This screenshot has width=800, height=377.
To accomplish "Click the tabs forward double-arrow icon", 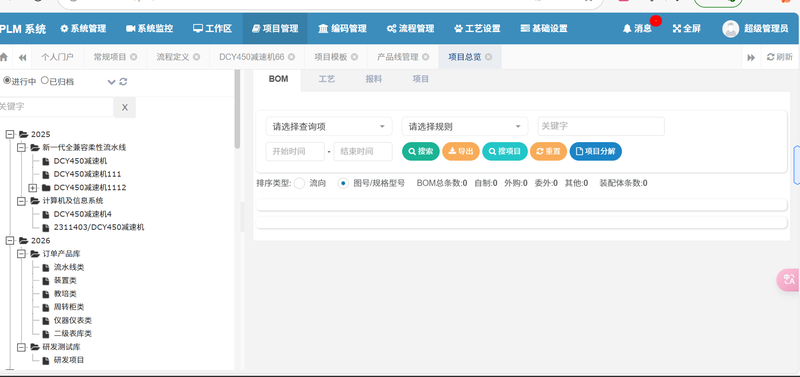I will coord(751,58).
